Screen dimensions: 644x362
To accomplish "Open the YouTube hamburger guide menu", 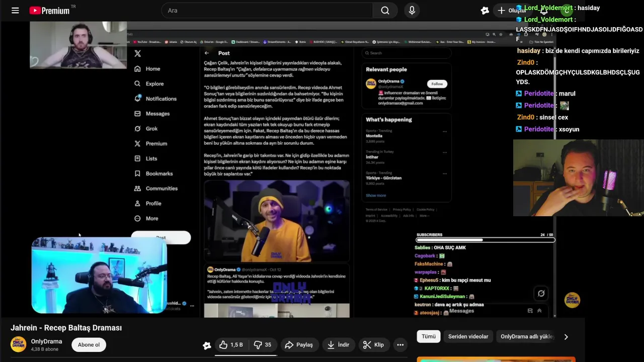I will coord(15,11).
